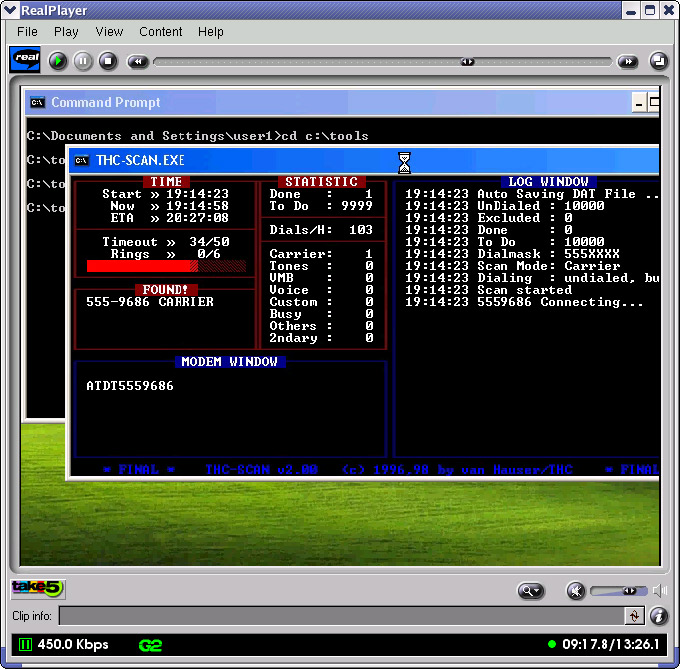This screenshot has height=669, width=680.
Task: Open the File menu
Action: click(27, 31)
